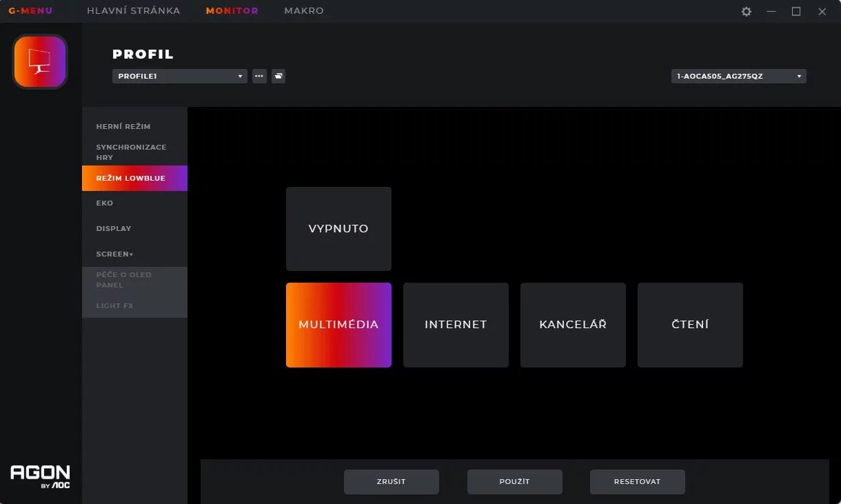The image size is (841, 504).
Task: Click the Zrušit button
Action: tap(392, 482)
